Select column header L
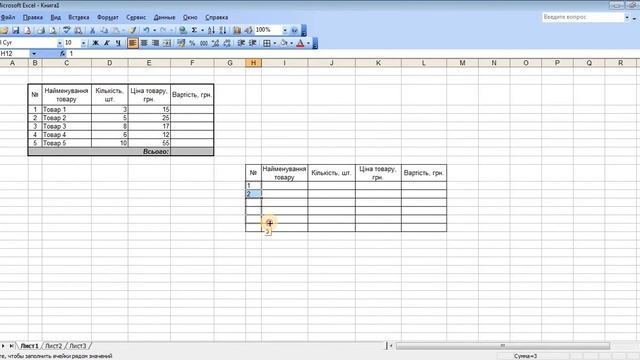Screen dimensions: 640x360 click(424, 63)
